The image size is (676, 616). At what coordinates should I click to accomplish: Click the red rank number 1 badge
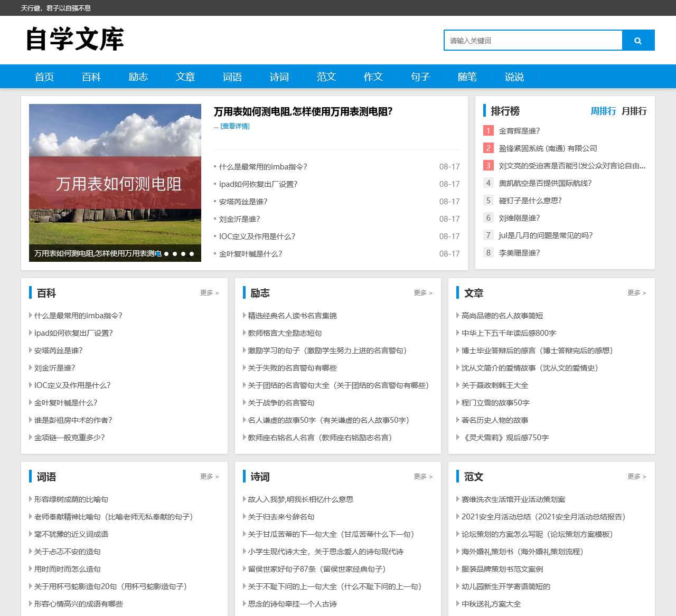point(488,130)
